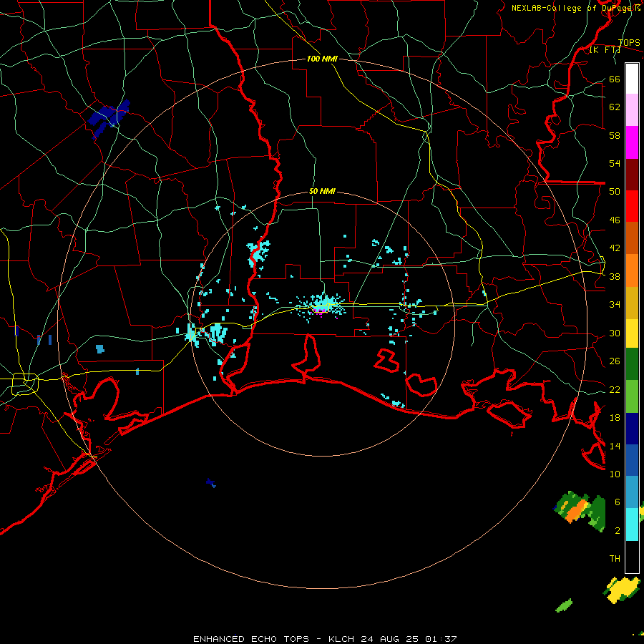The width and height of the screenshot is (644, 644).
Task: Click the "TH" threshold label
Action: click(x=615, y=559)
